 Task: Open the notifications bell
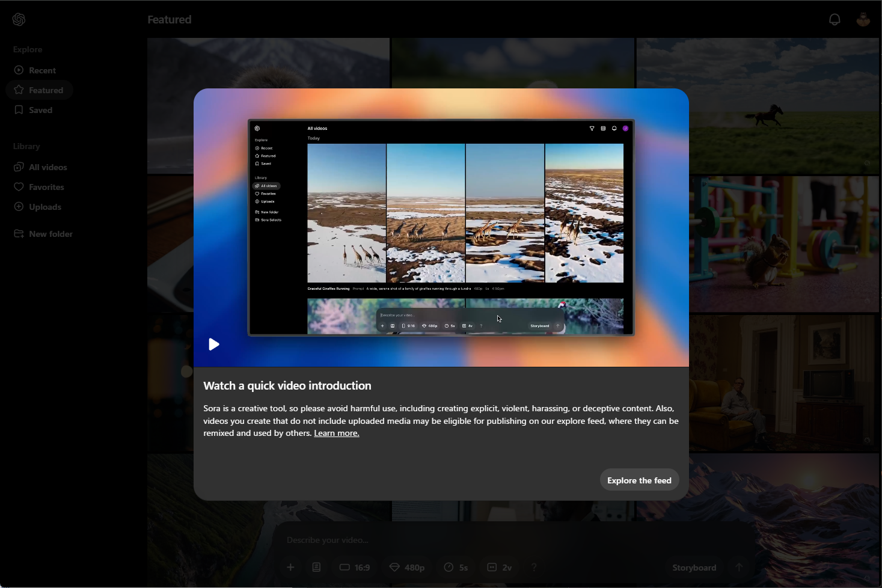(835, 19)
